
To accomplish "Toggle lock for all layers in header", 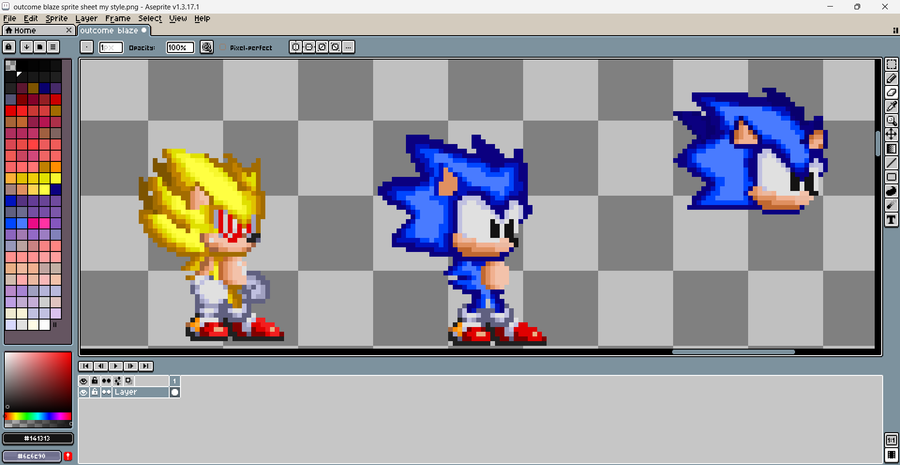I will pyautogui.click(x=95, y=381).
